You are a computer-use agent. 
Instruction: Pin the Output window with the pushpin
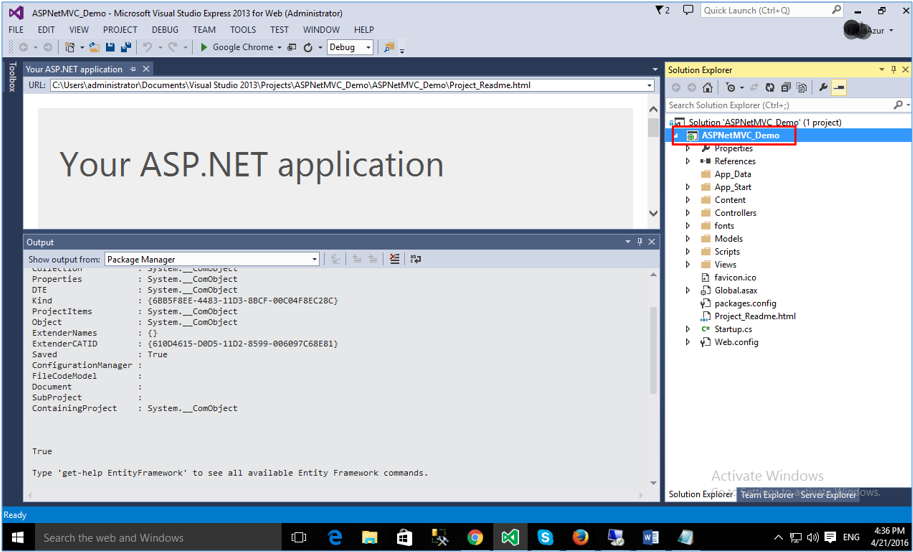coord(640,242)
